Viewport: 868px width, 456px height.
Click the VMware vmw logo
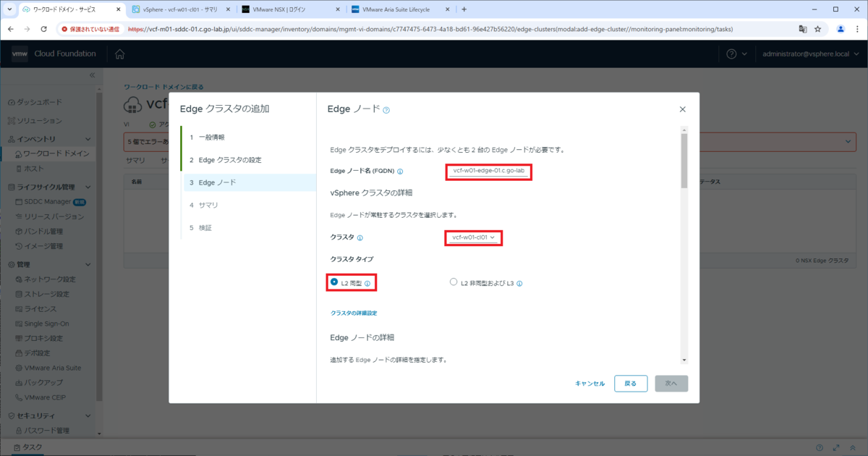(20, 54)
